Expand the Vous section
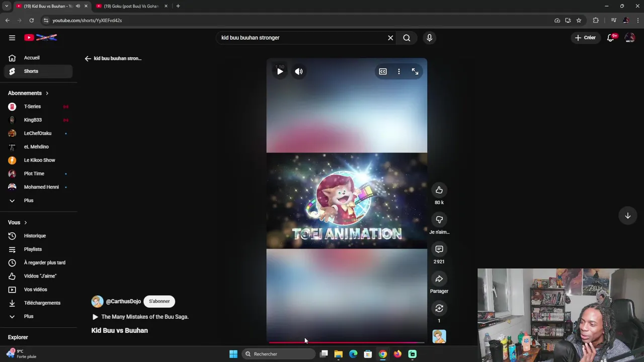 pos(18,222)
